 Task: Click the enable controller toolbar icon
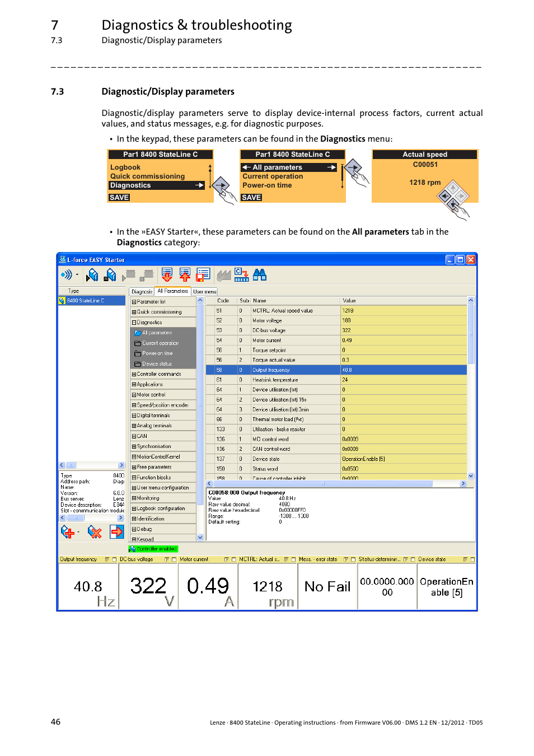tap(93, 274)
